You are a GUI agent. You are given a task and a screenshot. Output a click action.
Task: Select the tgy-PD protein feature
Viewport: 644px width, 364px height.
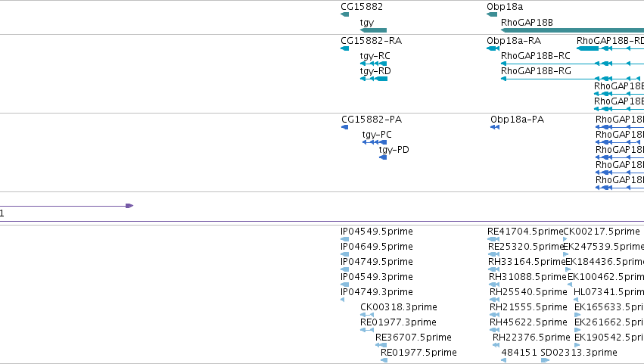point(394,150)
